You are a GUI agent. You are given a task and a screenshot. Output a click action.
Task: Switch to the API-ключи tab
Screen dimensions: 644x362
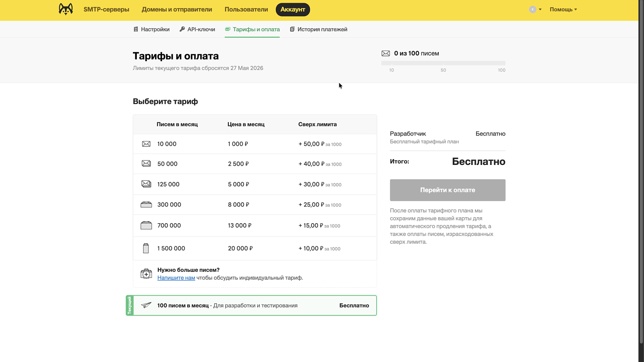coord(197,29)
